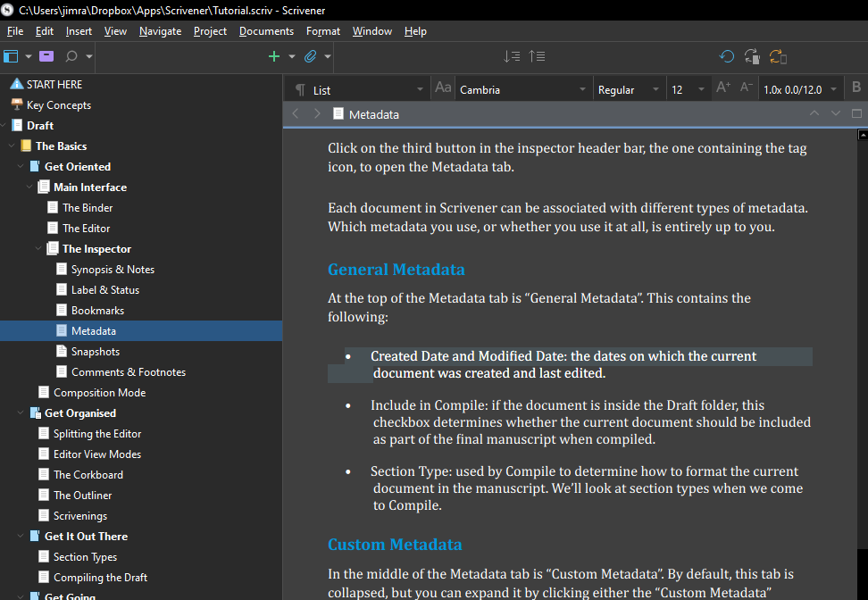Click the purple Collections icon
Image resolution: width=868 pixels, height=600 pixels.
click(x=46, y=56)
